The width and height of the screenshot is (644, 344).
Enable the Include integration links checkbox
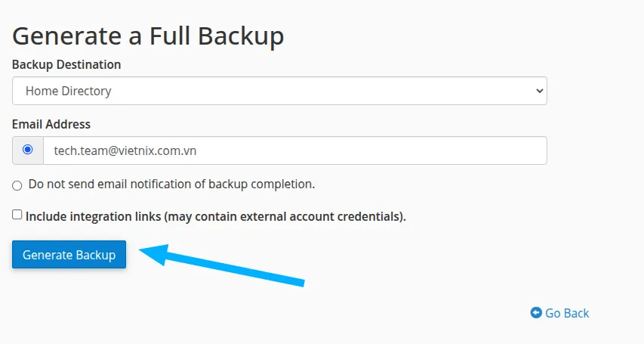[x=17, y=215]
